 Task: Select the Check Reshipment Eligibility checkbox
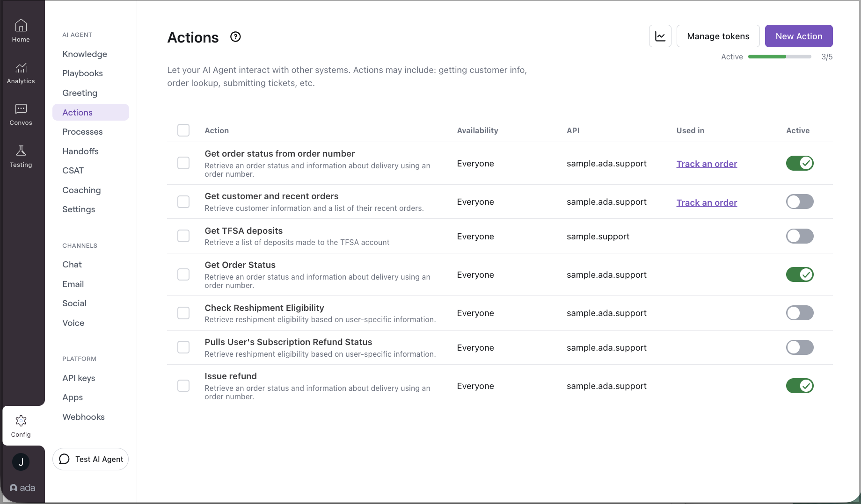183,313
